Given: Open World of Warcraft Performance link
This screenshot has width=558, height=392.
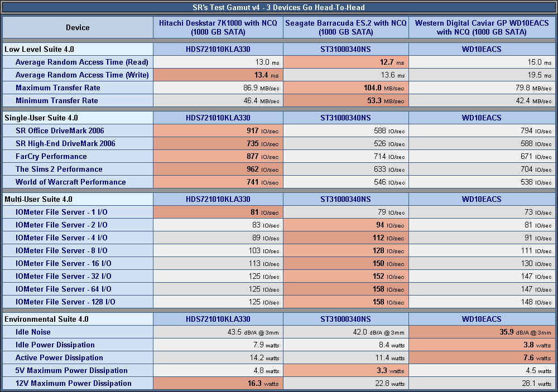Looking at the screenshot, I should point(71,182).
